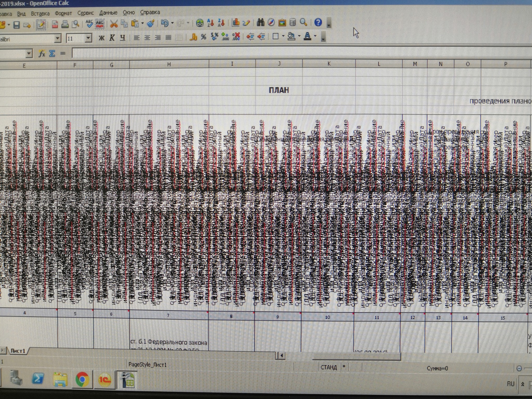Apply percent number format
This screenshot has height=399, width=532.
[203, 37]
